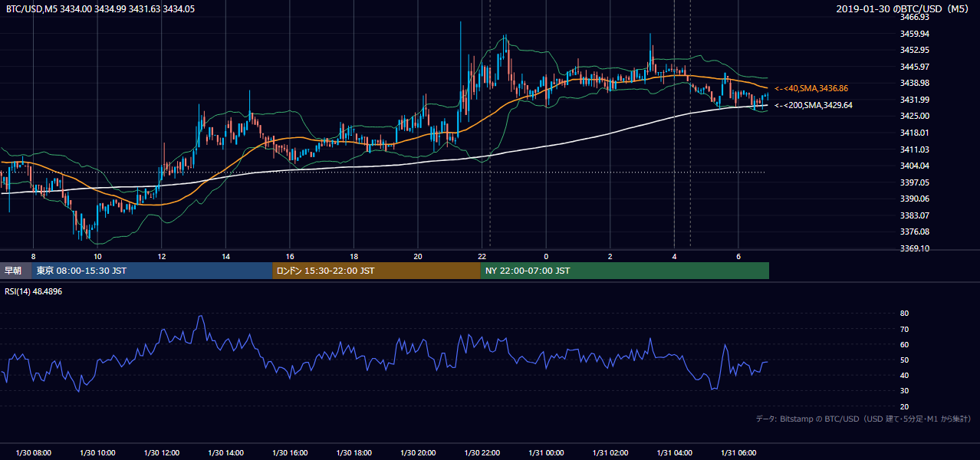
Task: Click the 200 SMA 3429.64 label
Action: point(813,105)
